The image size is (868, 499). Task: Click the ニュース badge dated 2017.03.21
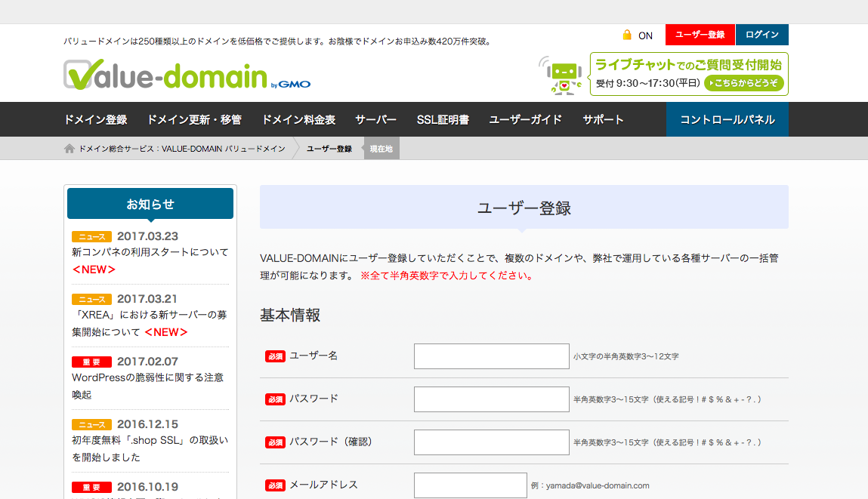(x=92, y=299)
